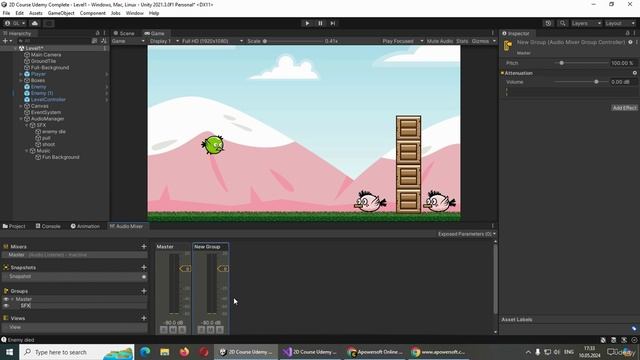This screenshot has width=640, height=360.
Task: Open the Layers dropdown
Action: pyautogui.click(x=586, y=23)
